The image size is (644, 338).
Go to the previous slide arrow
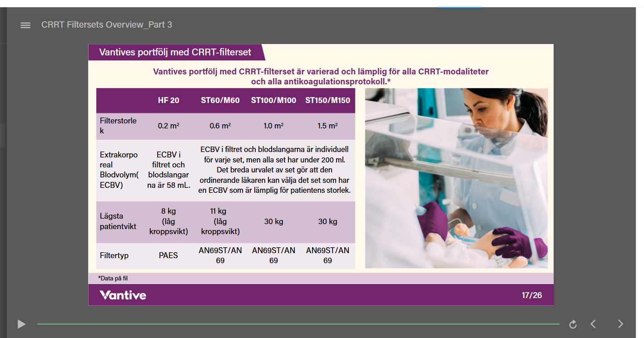click(x=593, y=324)
